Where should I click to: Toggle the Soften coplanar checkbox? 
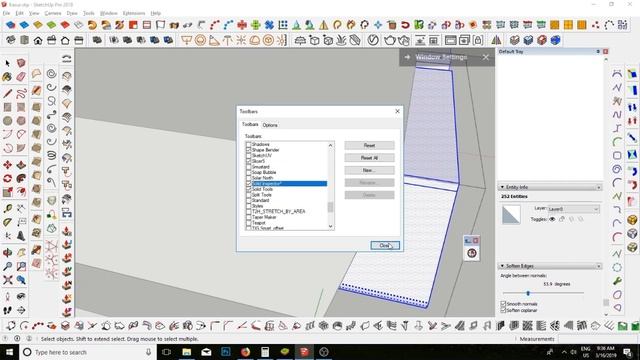tap(503, 310)
